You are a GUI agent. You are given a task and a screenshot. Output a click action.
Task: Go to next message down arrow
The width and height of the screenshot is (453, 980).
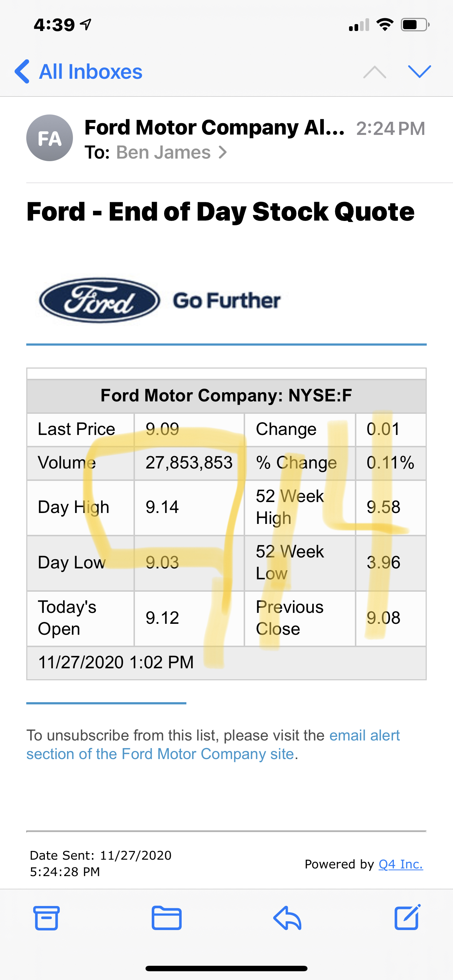pos(419,71)
